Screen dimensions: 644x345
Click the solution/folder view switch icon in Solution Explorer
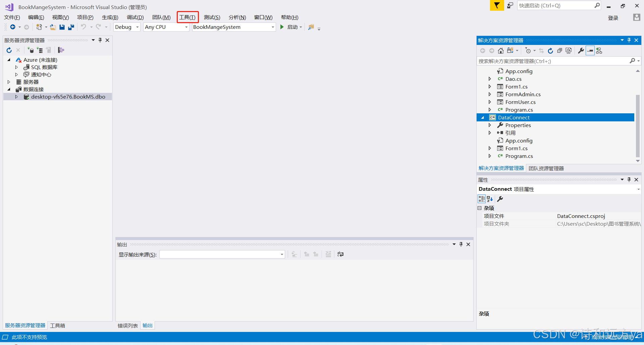click(x=511, y=51)
